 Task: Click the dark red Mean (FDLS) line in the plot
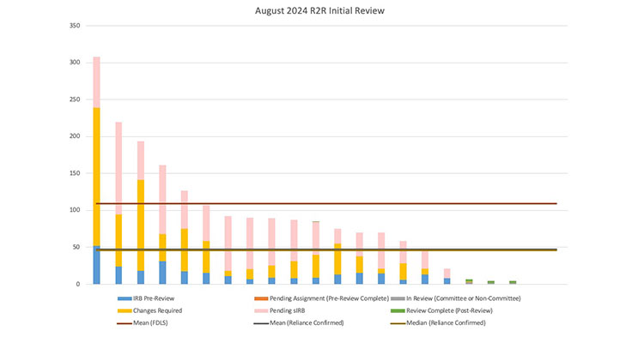tap(343, 203)
